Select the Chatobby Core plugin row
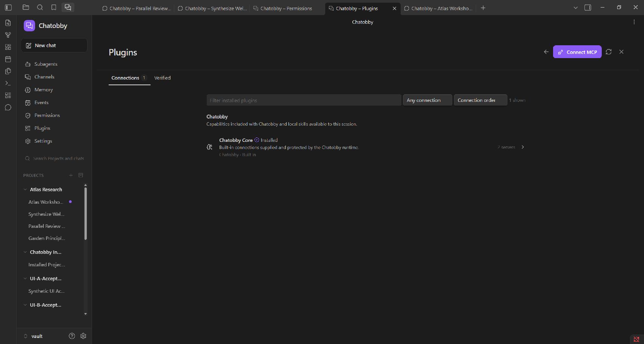644x344 pixels. 366,147
